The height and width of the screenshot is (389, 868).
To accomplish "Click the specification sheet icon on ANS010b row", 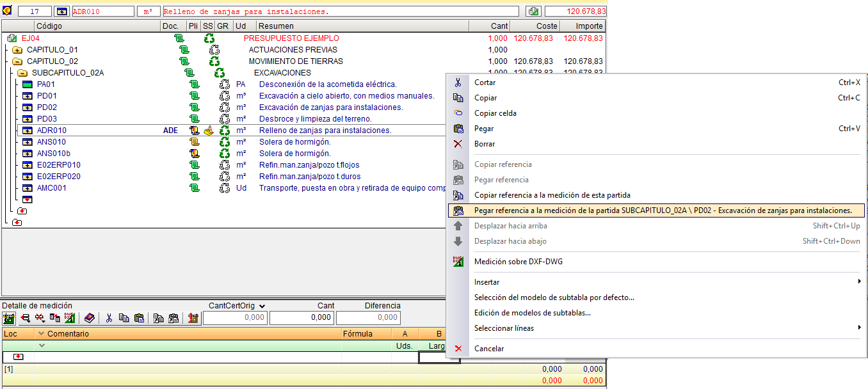I will (x=194, y=154).
